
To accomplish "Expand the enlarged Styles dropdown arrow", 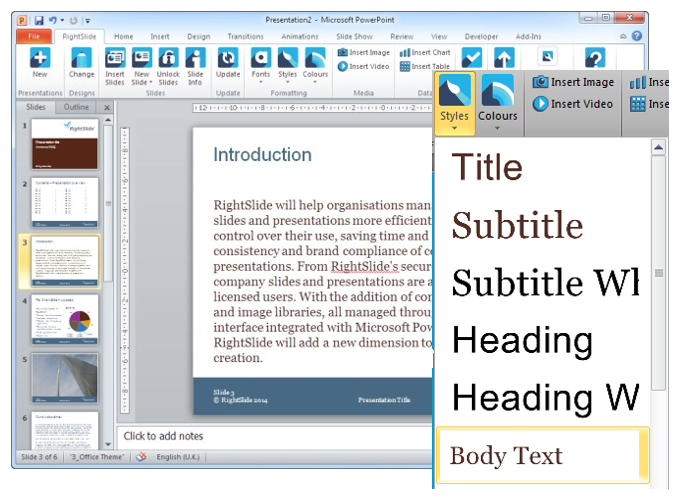I will click(x=454, y=128).
